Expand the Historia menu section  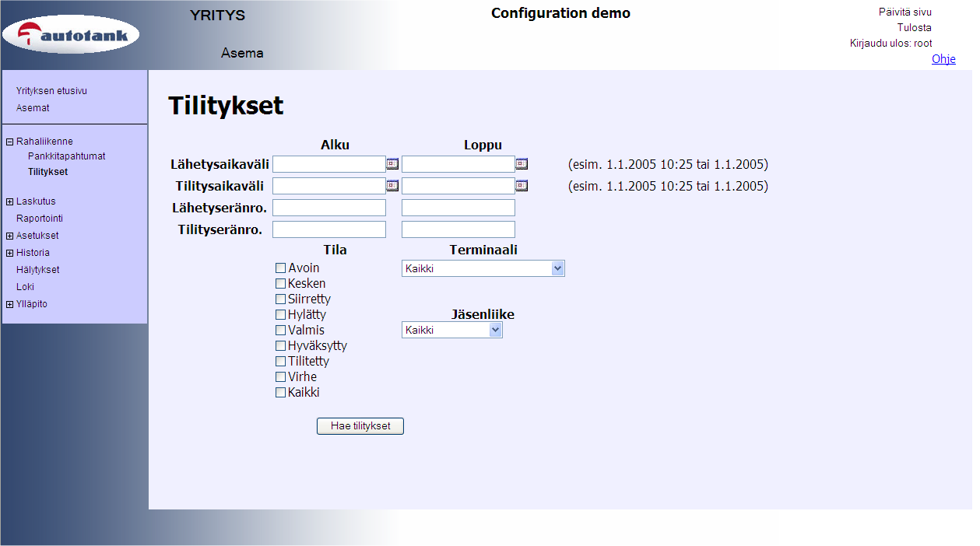pyautogui.click(x=9, y=253)
